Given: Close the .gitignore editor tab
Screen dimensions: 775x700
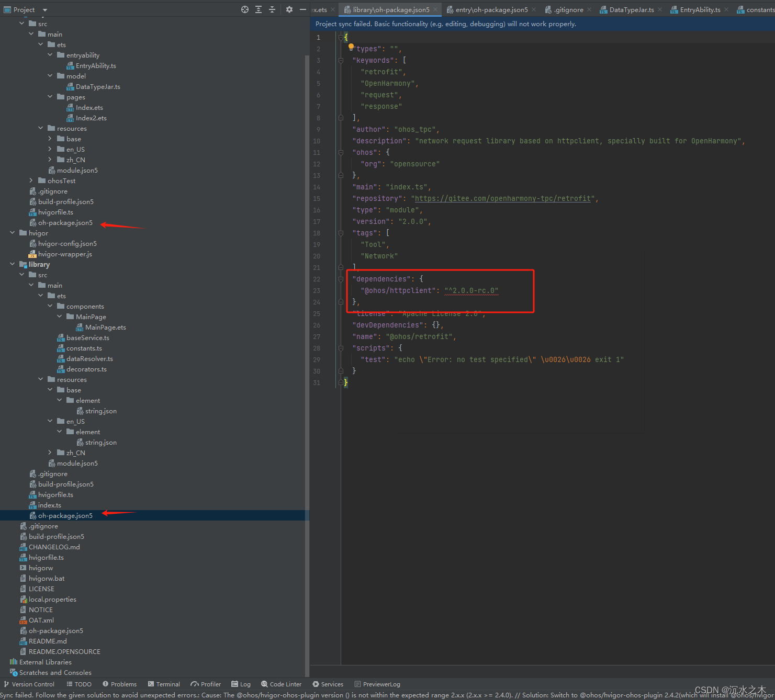Looking at the screenshot, I should tap(589, 9).
